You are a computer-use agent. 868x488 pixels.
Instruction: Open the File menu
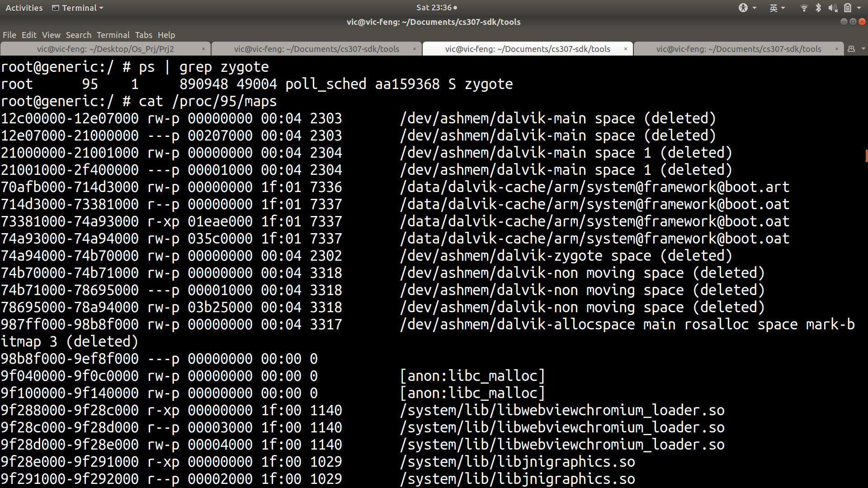point(9,35)
